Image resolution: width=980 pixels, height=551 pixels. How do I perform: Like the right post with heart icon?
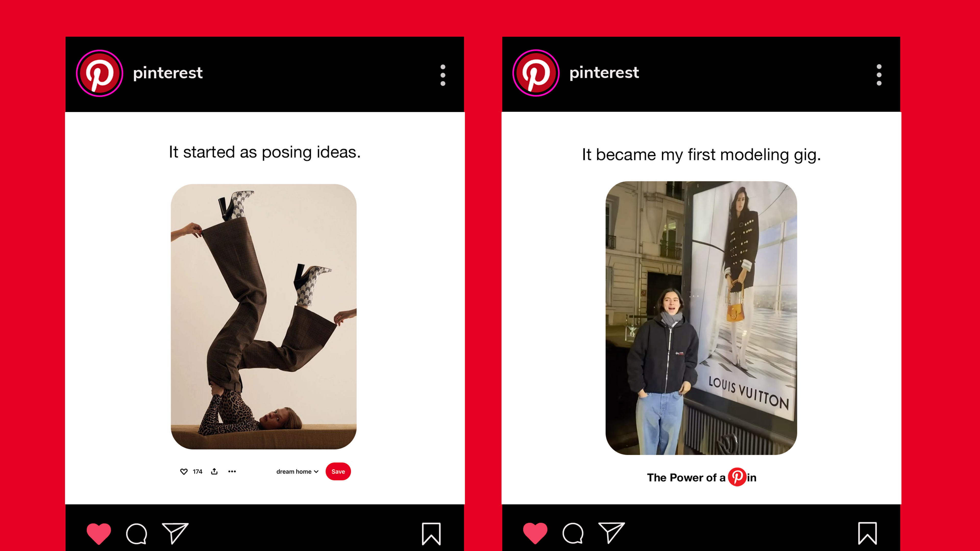pyautogui.click(x=535, y=533)
